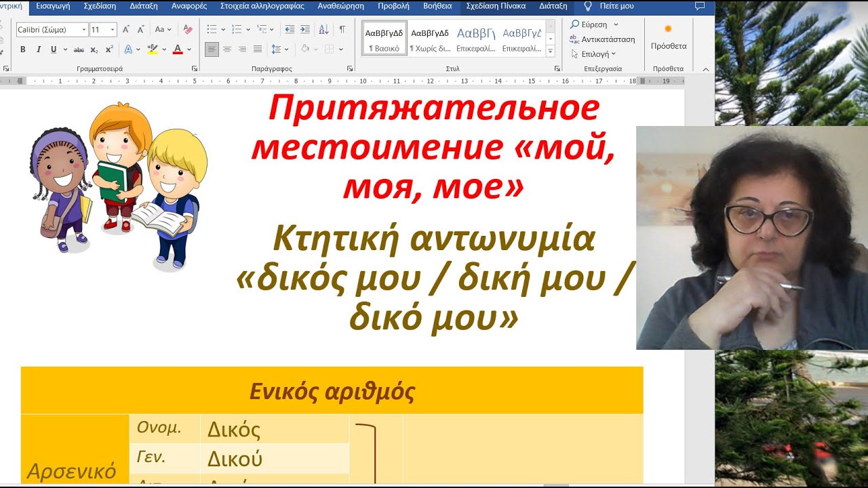Decrease the paragraph indent
Image resolution: width=868 pixels, height=488 pixels.
(x=290, y=30)
